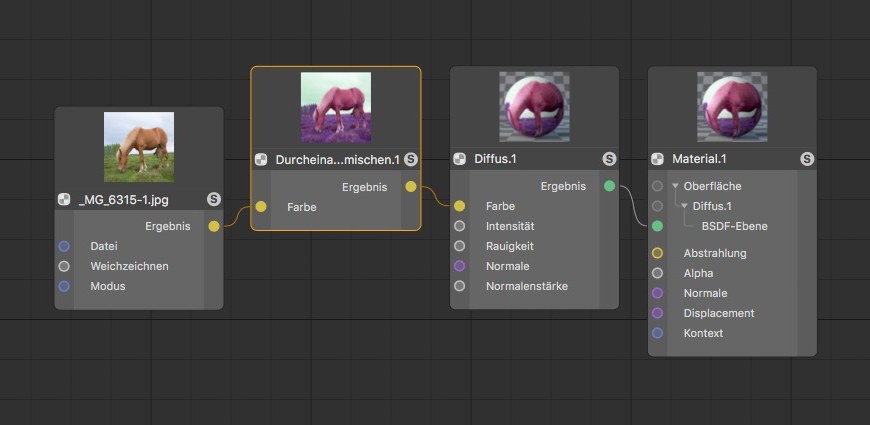Select the sphere preview of Diffus.1 node
The width and height of the screenshot is (870, 425).
[x=534, y=107]
